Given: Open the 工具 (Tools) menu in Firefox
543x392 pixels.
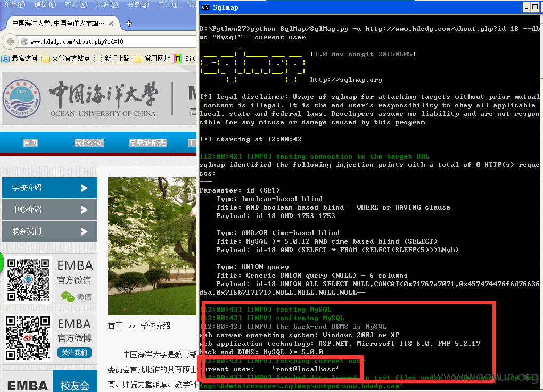Looking at the screenshot, I should [169, 4].
